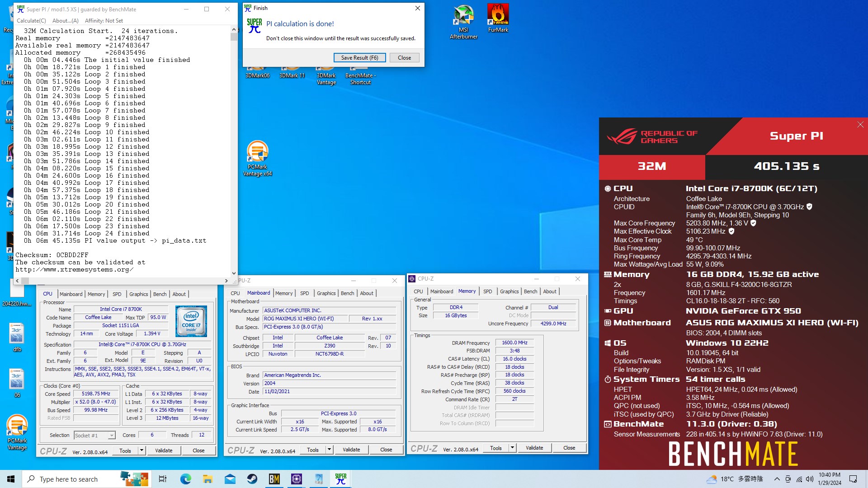This screenshot has height=488, width=868.
Task: Open the Tools dropdown arrow in the Memory CPU-Z window
Action: (x=512, y=448)
